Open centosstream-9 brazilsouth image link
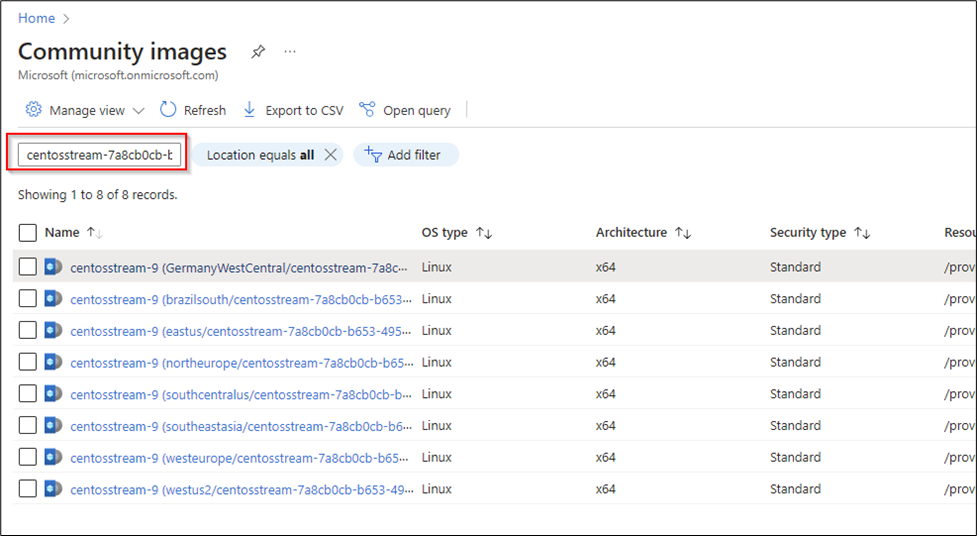Screen dimensions: 977x536 click(x=241, y=300)
